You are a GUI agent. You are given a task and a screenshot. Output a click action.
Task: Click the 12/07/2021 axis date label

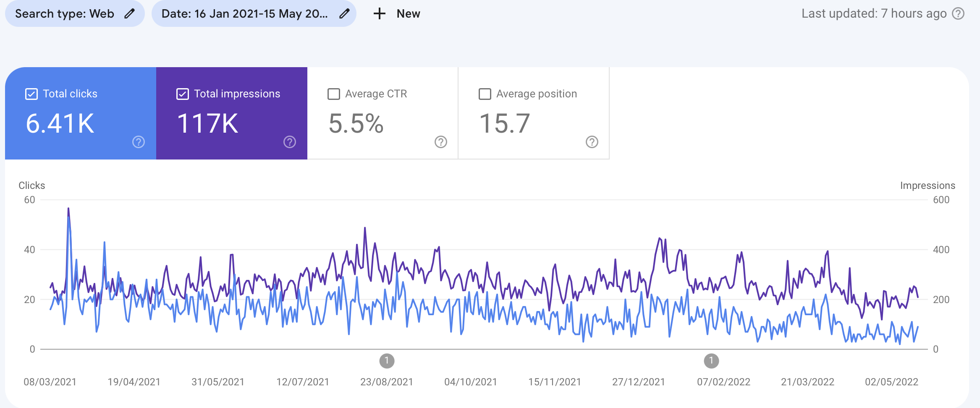click(303, 382)
